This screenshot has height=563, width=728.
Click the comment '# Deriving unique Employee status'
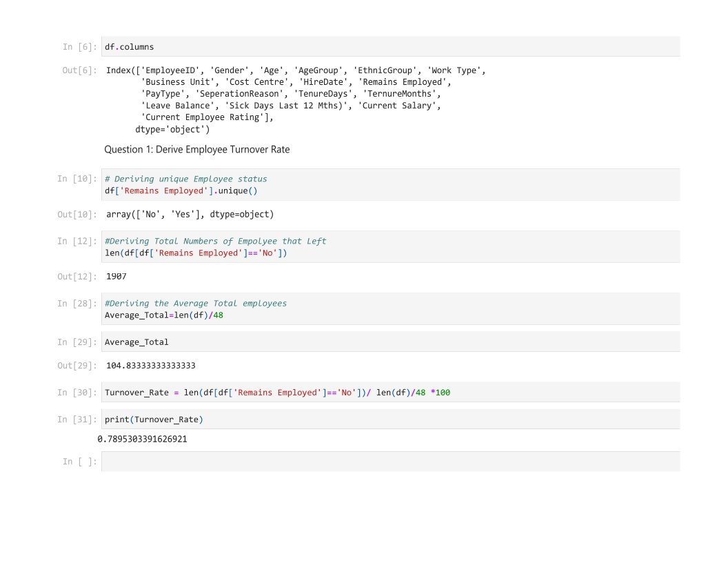[x=185, y=179]
